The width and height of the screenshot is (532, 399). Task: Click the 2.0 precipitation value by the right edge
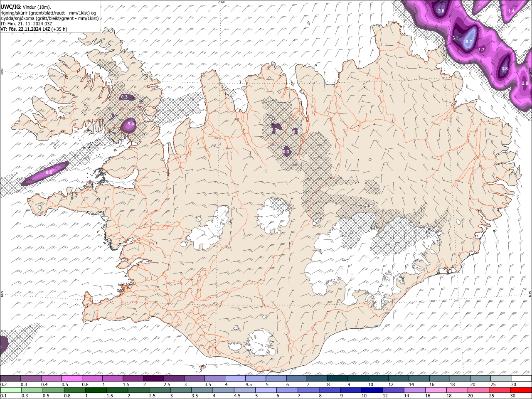tap(525, 84)
